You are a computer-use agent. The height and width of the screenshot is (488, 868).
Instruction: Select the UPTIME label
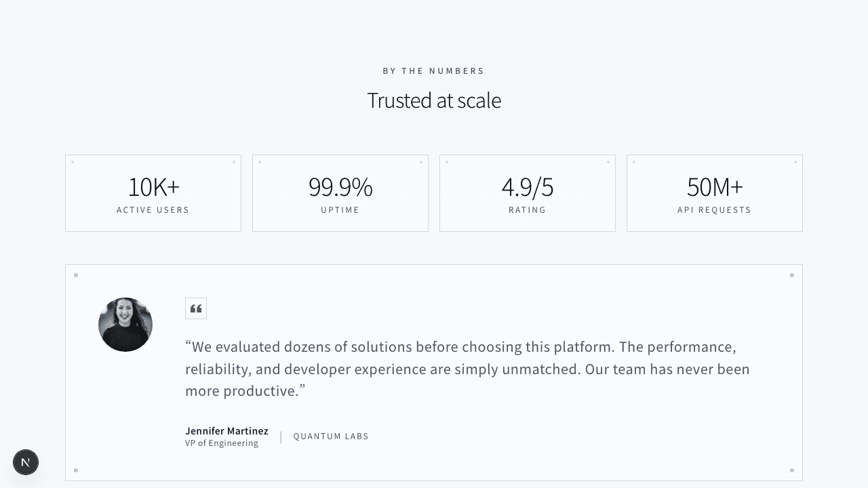pyautogui.click(x=340, y=210)
